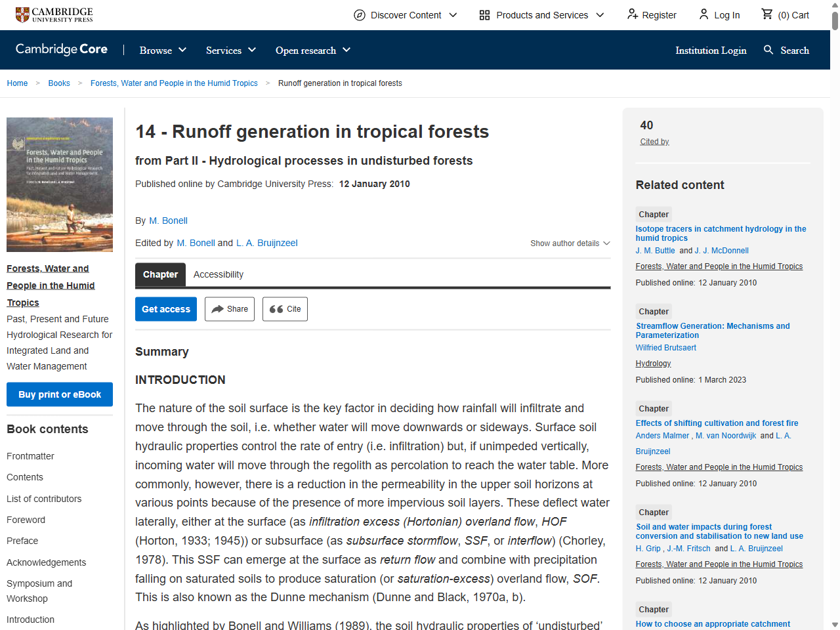Select the Cambridge Core home logo

tap(61, 49)
